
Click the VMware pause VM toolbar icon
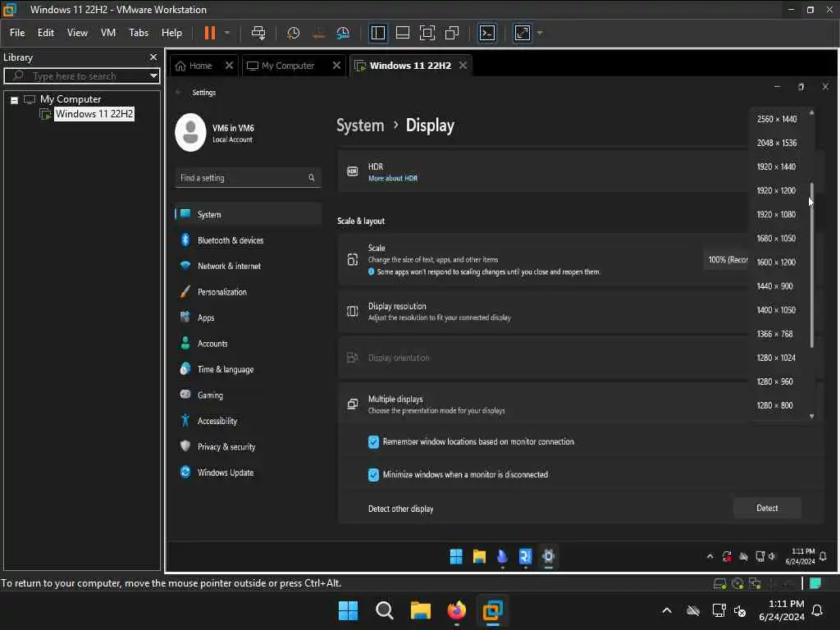[209, 33]
